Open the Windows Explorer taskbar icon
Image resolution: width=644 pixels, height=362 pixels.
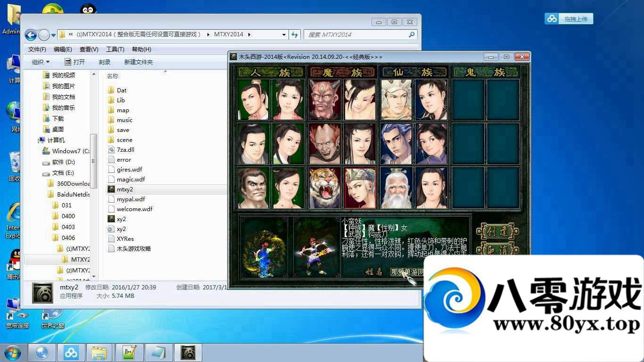pos(100,353)
